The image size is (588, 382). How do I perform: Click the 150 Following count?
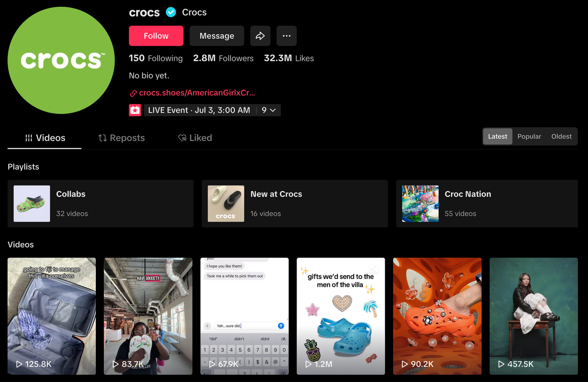[x=156, y=58]
